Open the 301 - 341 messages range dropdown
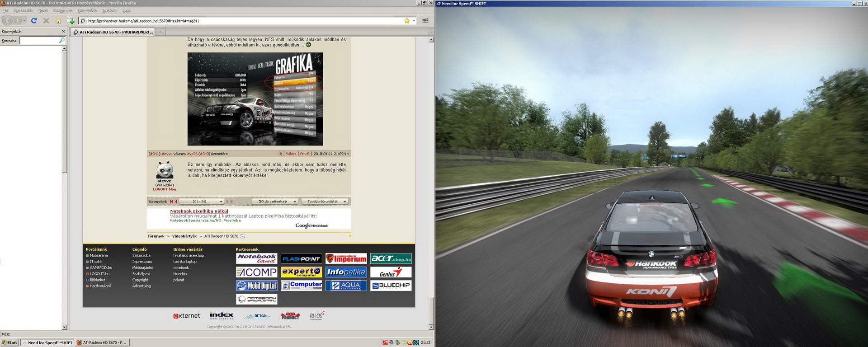The width and height of the screenshot is (868, 347). [202, 202]
